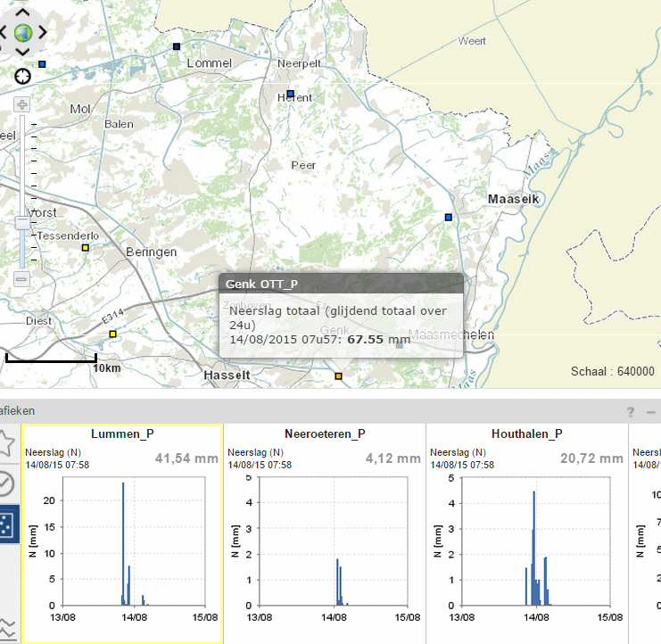
Task: Pan the map west with the left arrow
Action: tap(4, 32)
